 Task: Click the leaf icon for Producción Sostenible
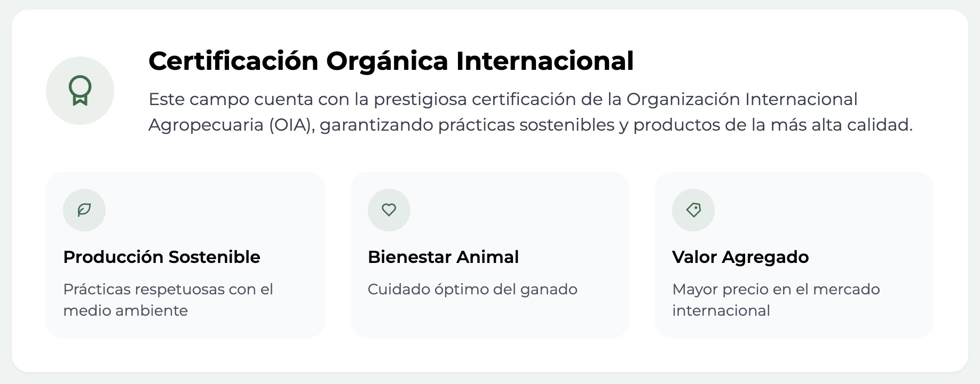[84, 210]
